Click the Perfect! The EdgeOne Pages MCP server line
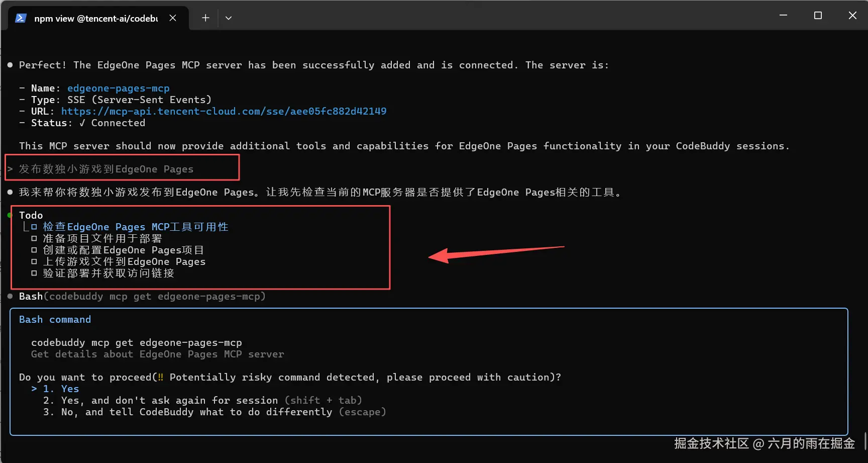This screenshot has width=868, height=463. tap(314, 65)
